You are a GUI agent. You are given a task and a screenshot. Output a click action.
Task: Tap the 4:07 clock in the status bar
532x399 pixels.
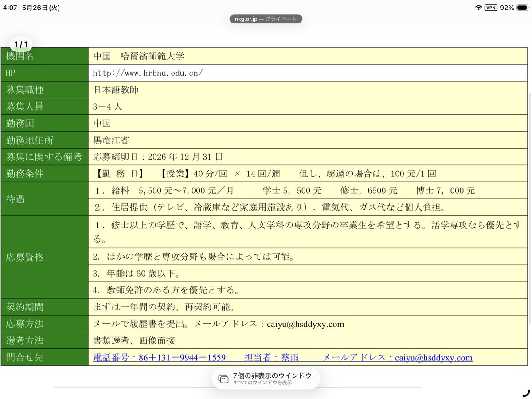coord(10,8)
